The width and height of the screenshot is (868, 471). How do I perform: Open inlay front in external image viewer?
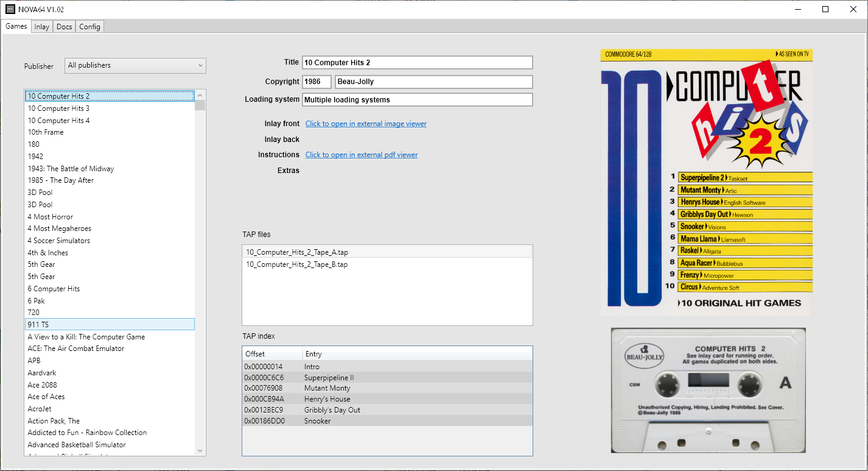pos(366,124)
